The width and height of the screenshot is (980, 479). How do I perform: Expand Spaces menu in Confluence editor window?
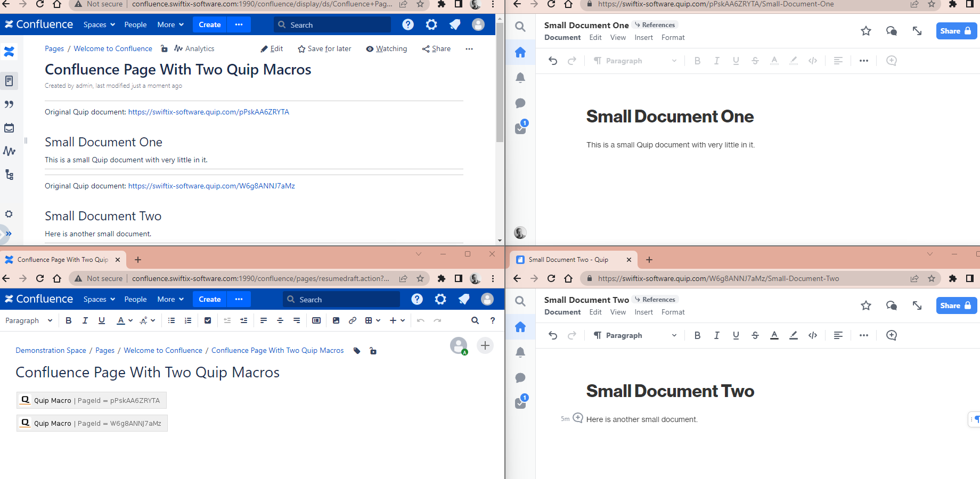click(99, 300)
